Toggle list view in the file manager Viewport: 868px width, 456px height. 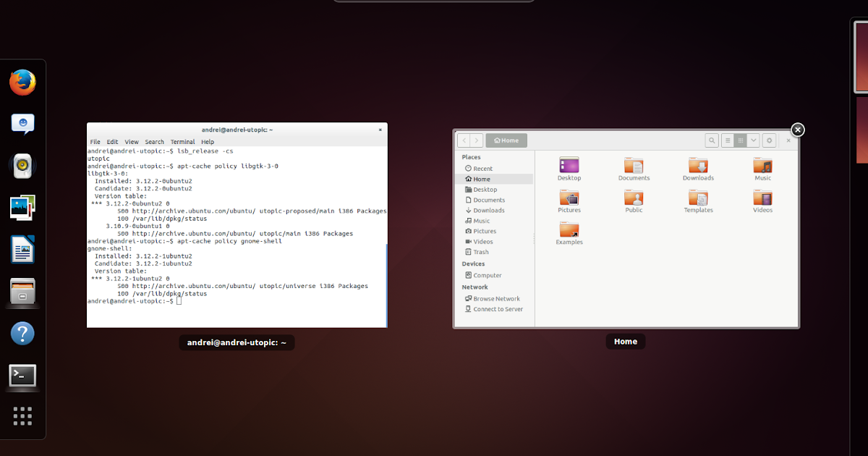pos(726,140)
